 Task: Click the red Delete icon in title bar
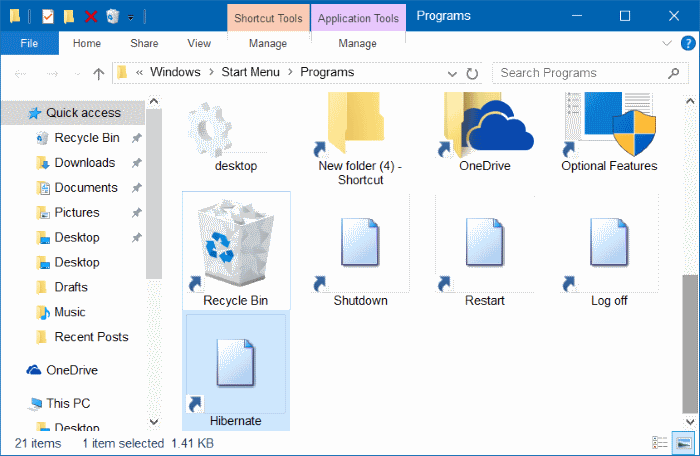click(x=91, y=17)
